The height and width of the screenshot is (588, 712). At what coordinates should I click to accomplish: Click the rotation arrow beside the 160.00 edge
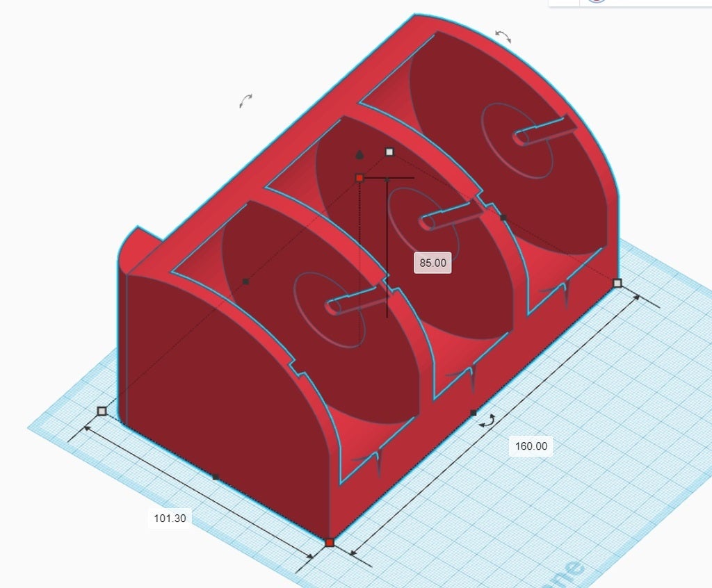pyautogui.click(x=487, y=420)
